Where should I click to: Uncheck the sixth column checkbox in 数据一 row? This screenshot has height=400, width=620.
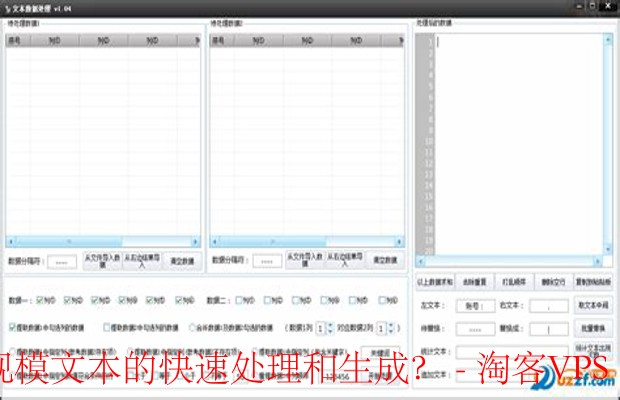(x=179, y=300)
